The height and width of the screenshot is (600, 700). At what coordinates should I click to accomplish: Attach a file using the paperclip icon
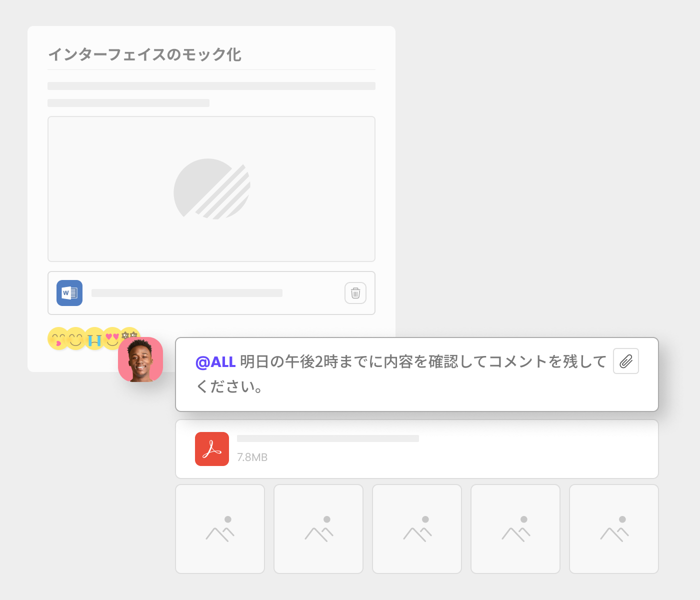point(625,361)
